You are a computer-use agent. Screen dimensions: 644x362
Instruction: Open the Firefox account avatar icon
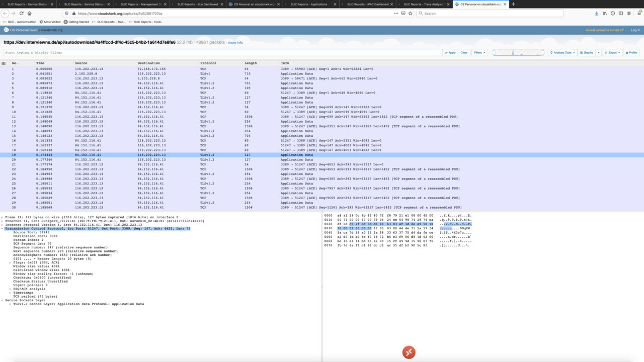[x=629, y=13]
